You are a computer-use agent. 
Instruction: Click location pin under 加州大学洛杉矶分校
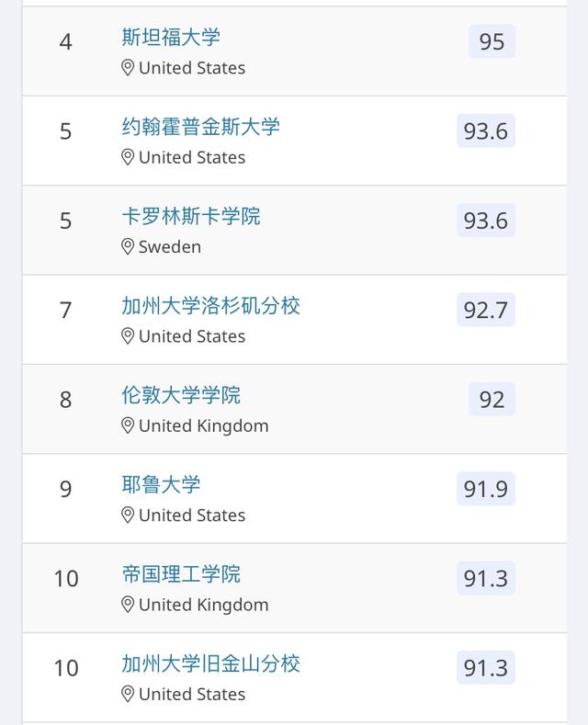(x=128, y=336)
